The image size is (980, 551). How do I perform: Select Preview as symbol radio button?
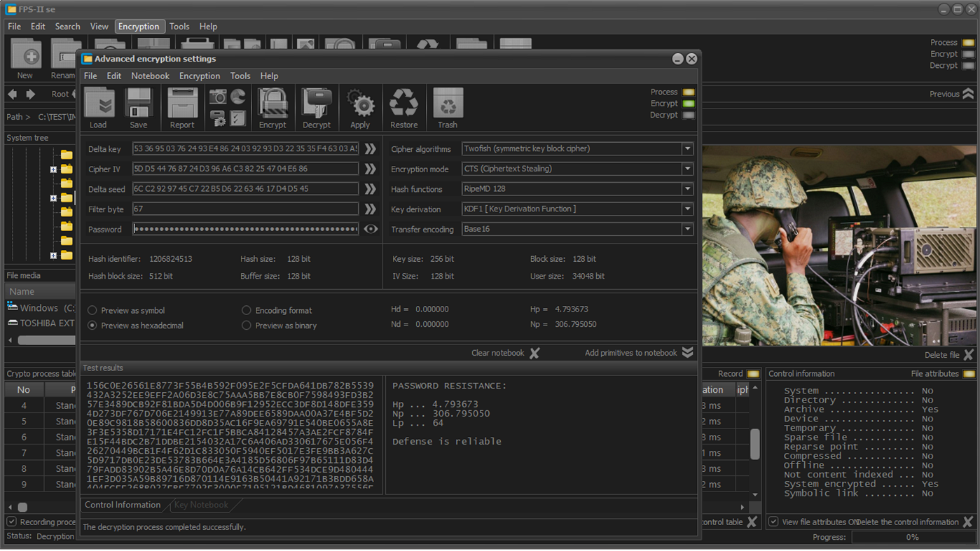[x=92, y=310]
